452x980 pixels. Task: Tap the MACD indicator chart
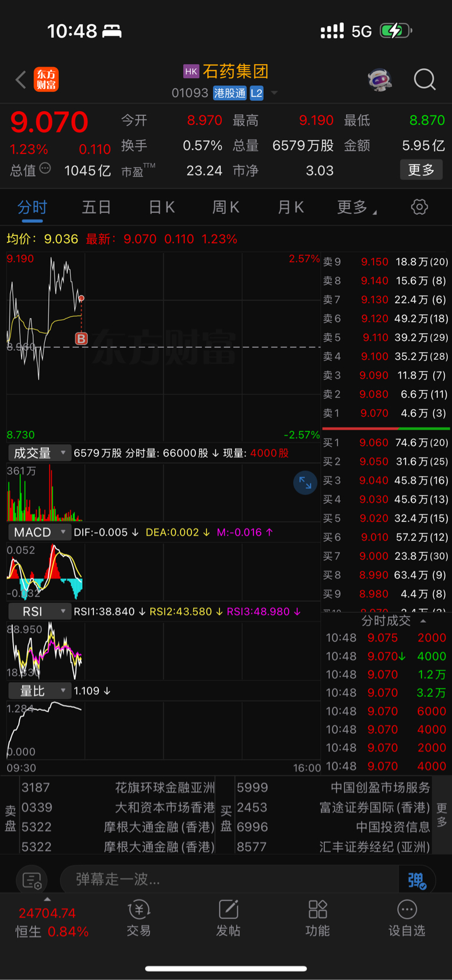163,572
